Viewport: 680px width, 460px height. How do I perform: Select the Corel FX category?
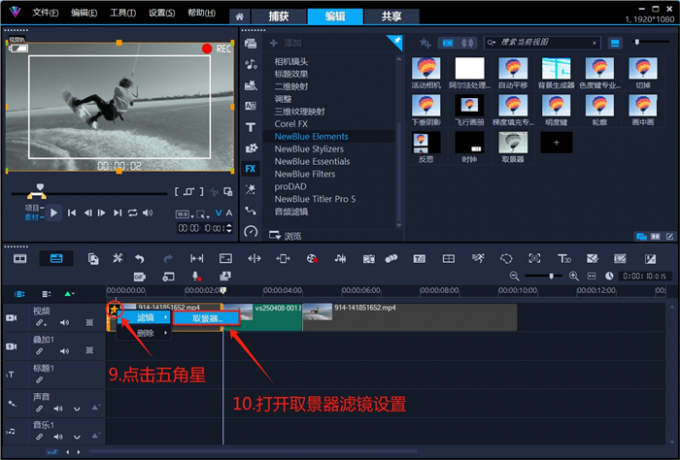tap(291, 124)
